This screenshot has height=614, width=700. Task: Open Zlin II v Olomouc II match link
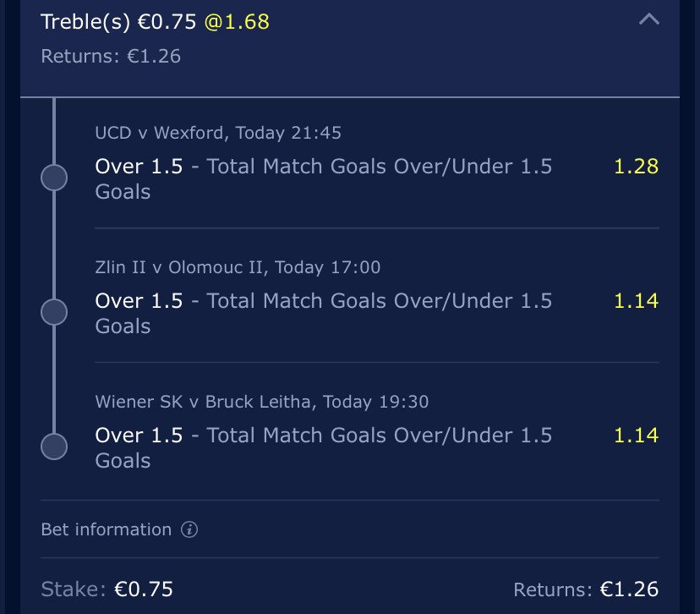(238, 267)
